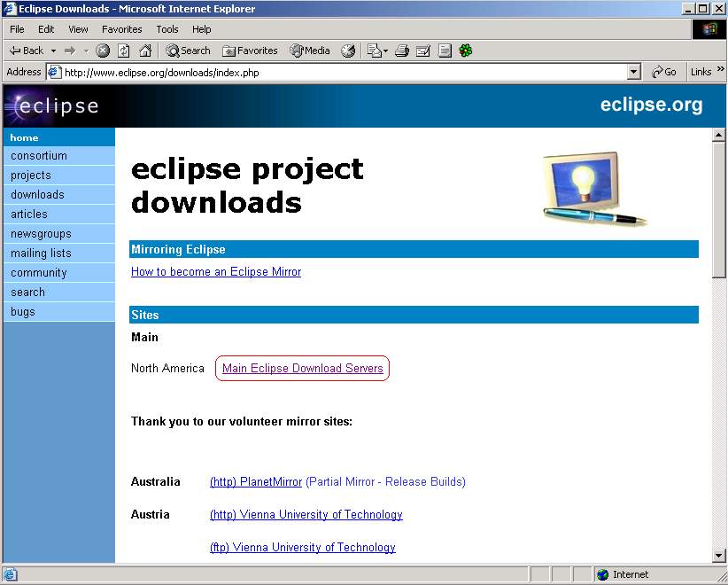Go back using the Back button
Screen dimensions: 728x585
pos(26,51)
